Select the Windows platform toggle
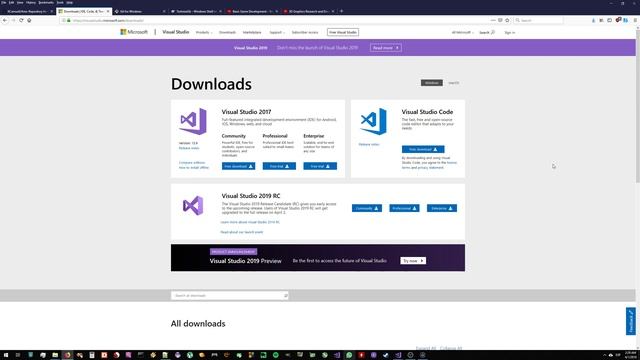The image size is (640, 360). pyautogui.click(x=431, y=83)
